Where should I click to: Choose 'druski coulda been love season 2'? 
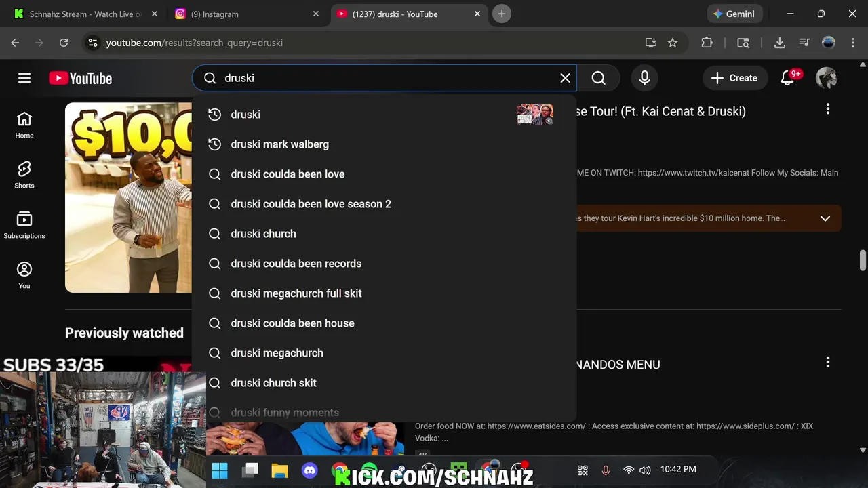(x=384, y=204)
